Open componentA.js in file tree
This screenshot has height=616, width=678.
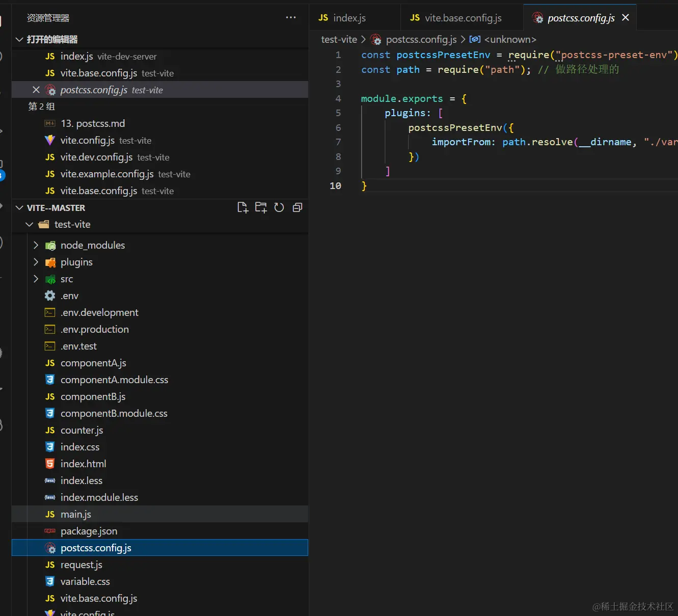(160, 363)
